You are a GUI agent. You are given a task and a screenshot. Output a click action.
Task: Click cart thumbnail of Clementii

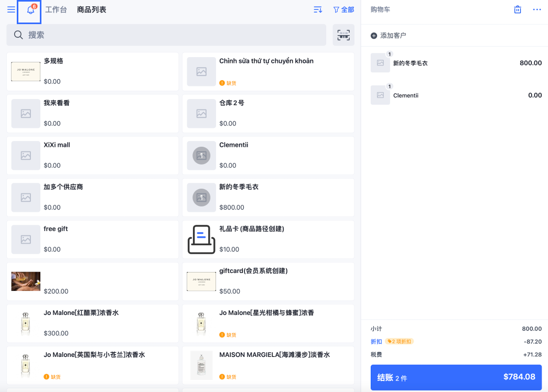click(380, 95)
